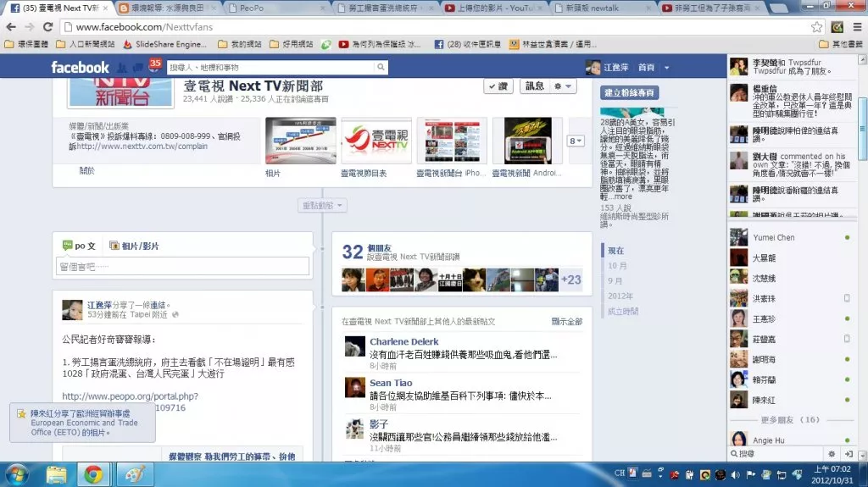Hide the chat sidebar with arrow icon

click(x=849, y=454)
